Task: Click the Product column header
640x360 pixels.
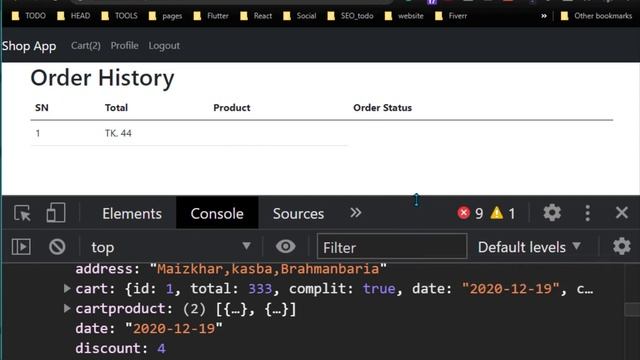Action: point(232,108)
